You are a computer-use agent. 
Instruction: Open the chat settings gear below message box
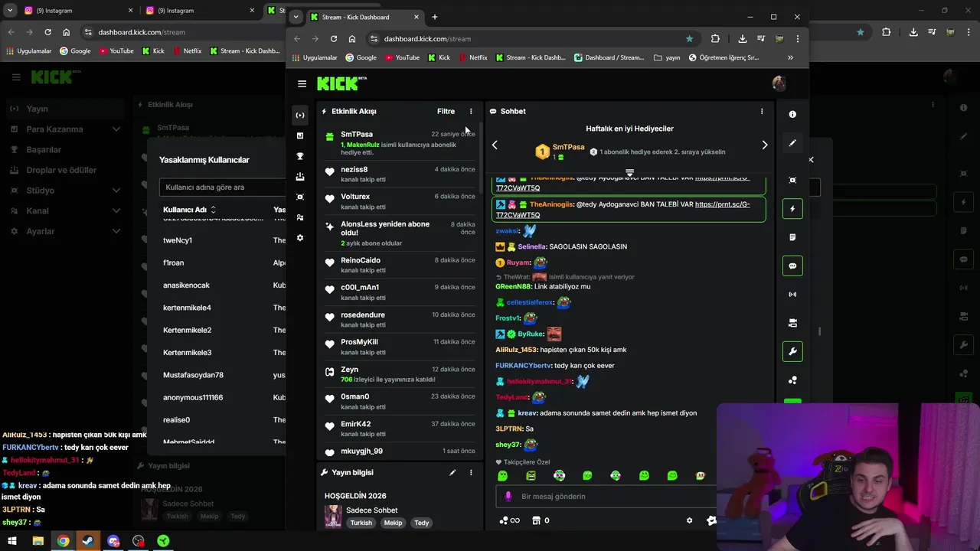(x=689, y=520)
